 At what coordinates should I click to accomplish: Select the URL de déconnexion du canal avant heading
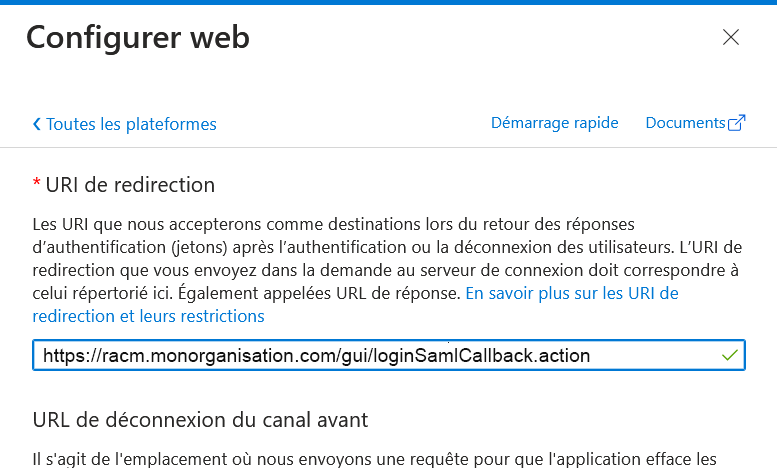click(200, 420)
